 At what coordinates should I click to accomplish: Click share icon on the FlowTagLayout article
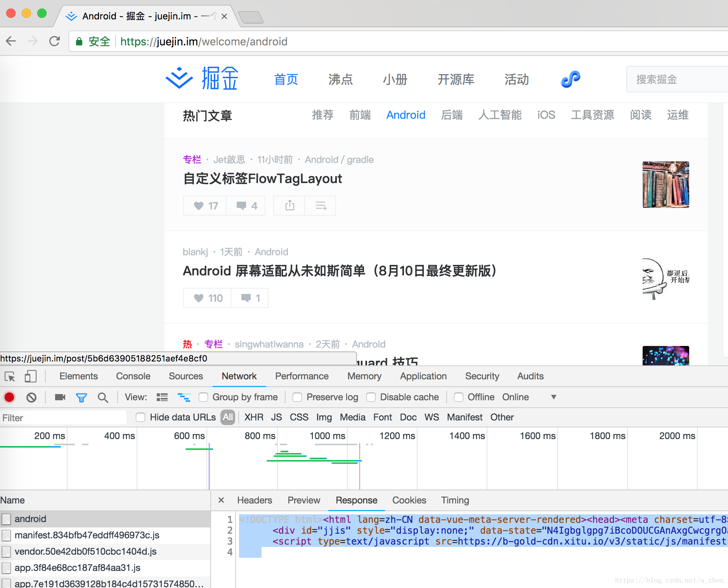tap(289, 206)
